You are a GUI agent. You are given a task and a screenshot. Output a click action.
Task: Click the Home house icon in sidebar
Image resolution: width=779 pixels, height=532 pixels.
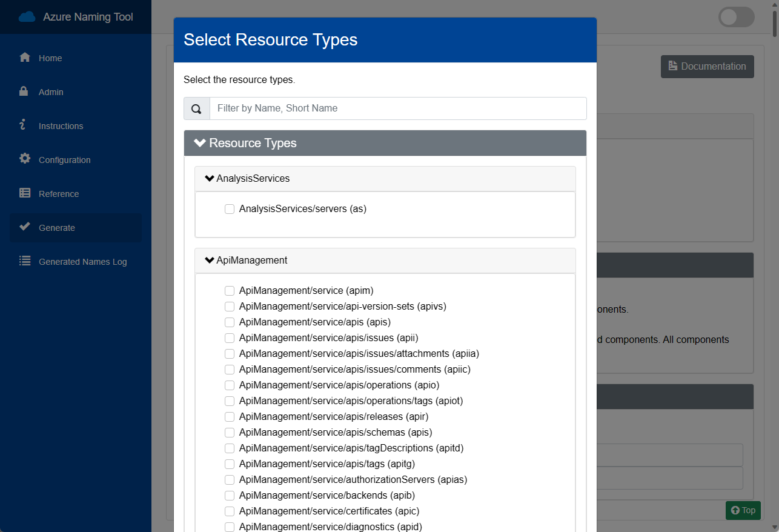click(x=25, y=58)
